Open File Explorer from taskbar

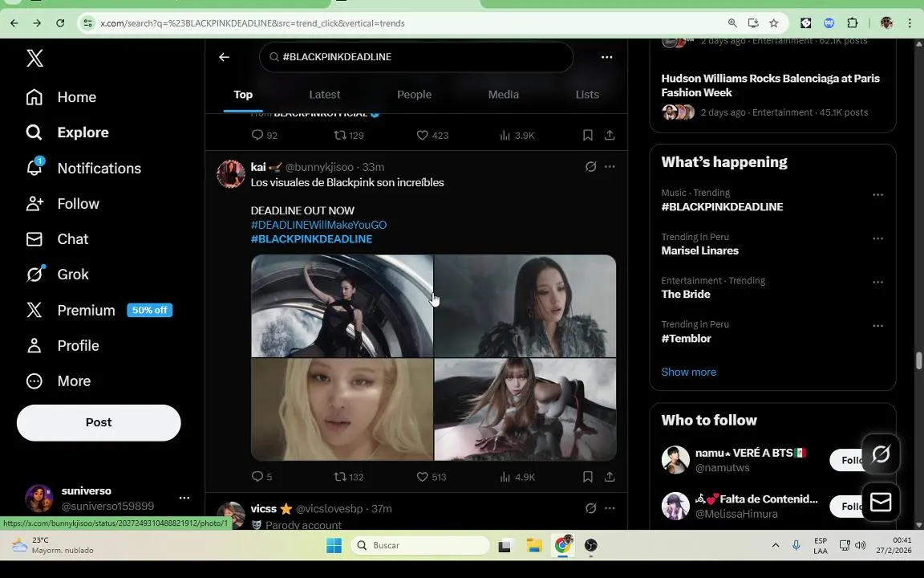coord(534,546)
